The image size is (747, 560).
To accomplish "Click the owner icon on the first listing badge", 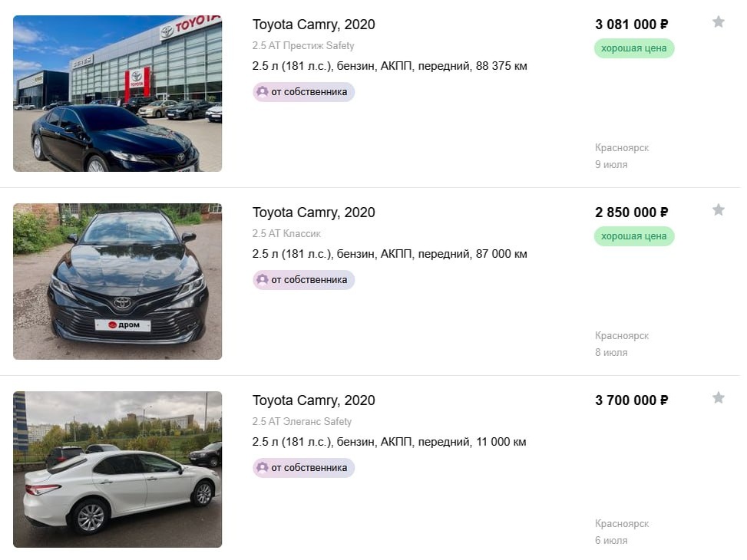I will (262, 91).
